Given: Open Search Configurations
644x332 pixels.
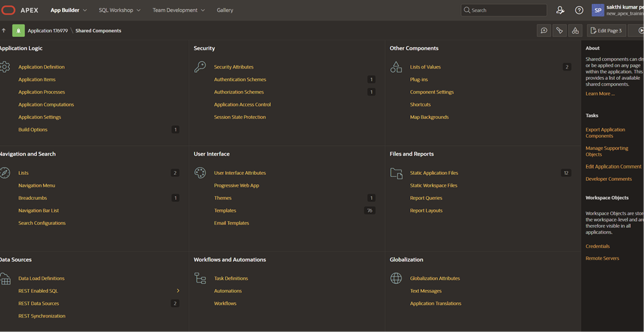Looking at the screenshot, I should point(42,223).
